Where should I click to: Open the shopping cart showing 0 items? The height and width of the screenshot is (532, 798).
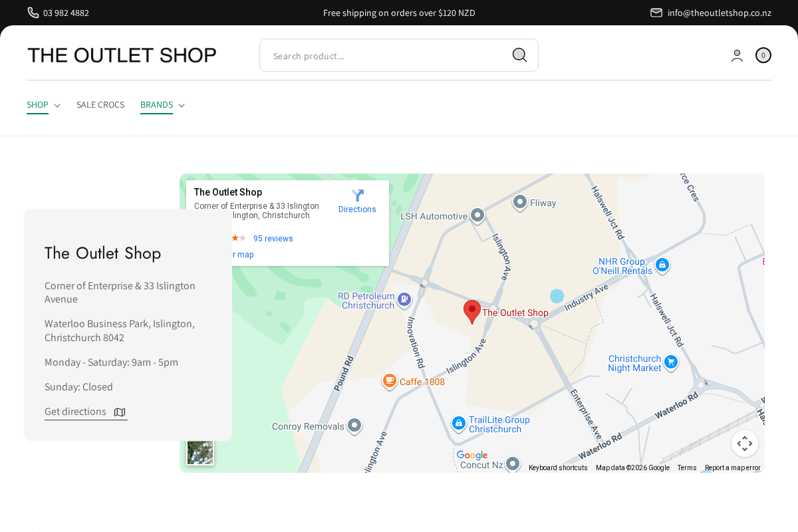(763, 55)
